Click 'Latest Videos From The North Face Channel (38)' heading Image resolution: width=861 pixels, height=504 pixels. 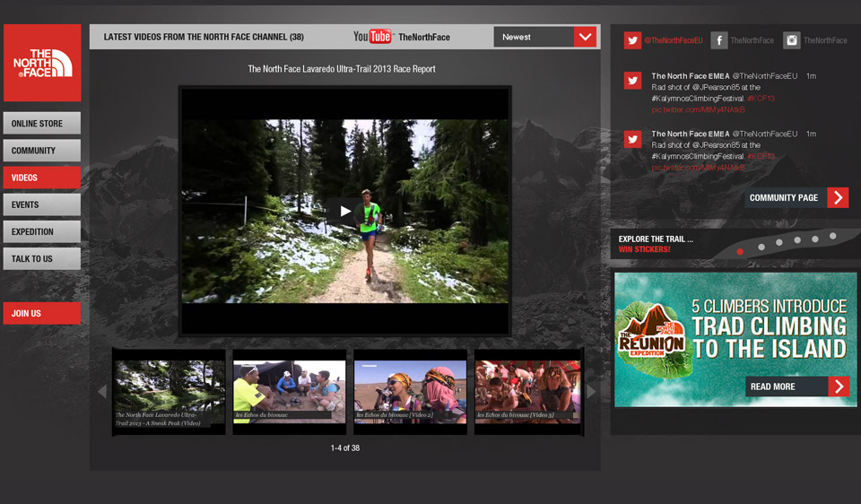point(204,37)
